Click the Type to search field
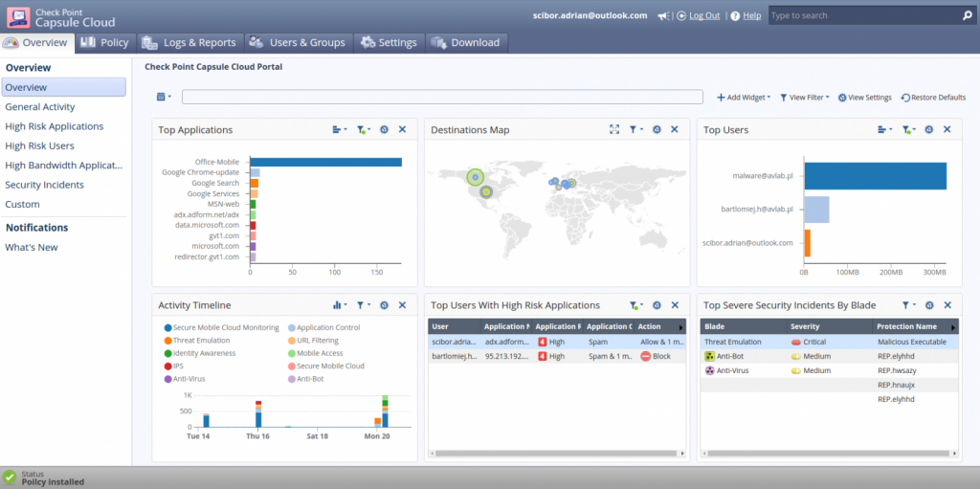The height and width of the screenshot is (489, 980). coord(861,16)
